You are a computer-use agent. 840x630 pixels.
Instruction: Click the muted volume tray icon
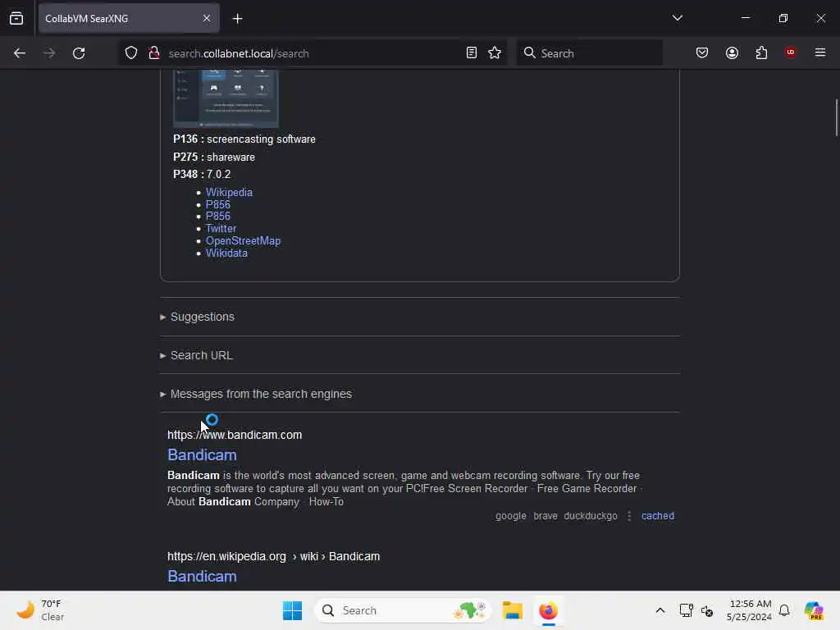[707, 610]
